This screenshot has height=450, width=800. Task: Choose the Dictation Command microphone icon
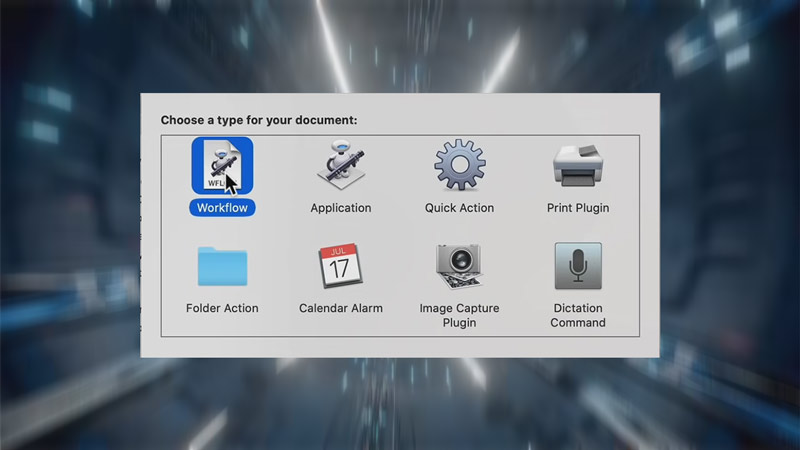pyautogui.click(x=578, y=266)
